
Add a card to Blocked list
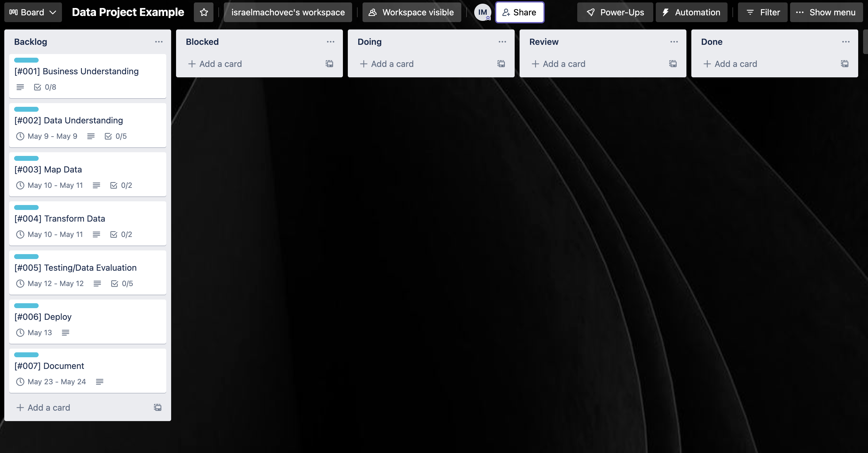[251, 64]
